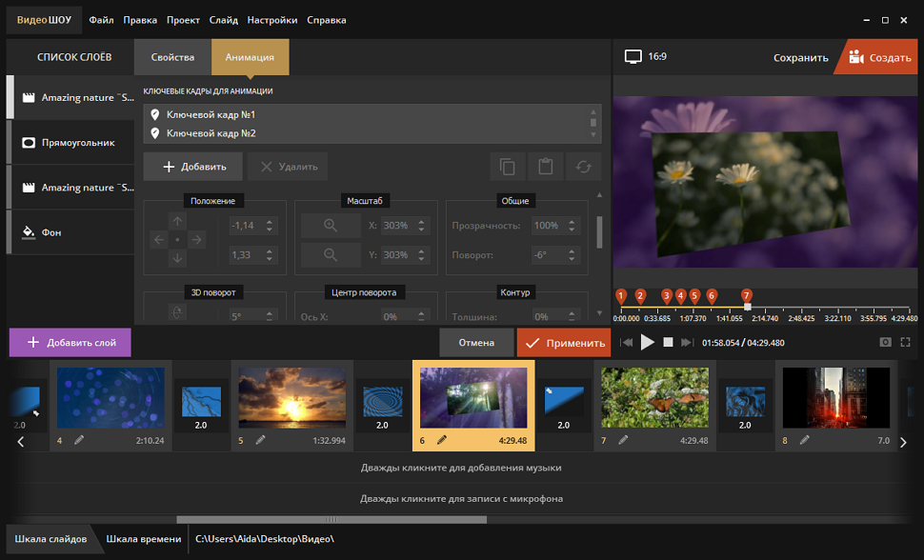Click the Применить button

[x=564, y=343]
